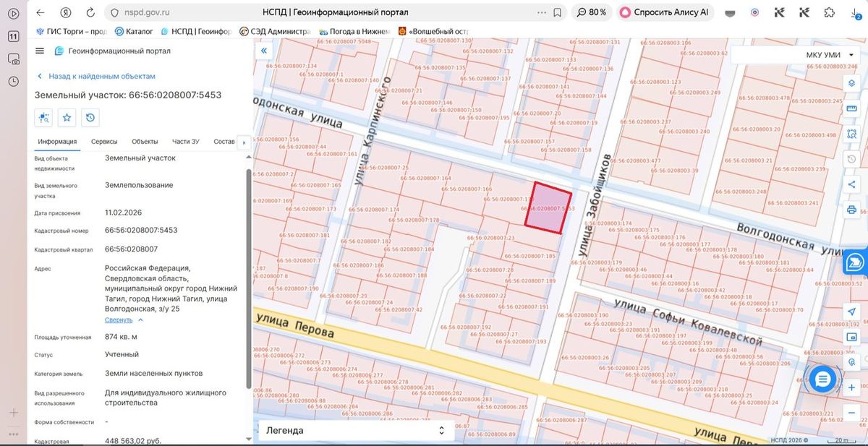Viewport: 868px width, 446px height.
Task: Open the parcel history clock icon
Action: click(90, 117)
